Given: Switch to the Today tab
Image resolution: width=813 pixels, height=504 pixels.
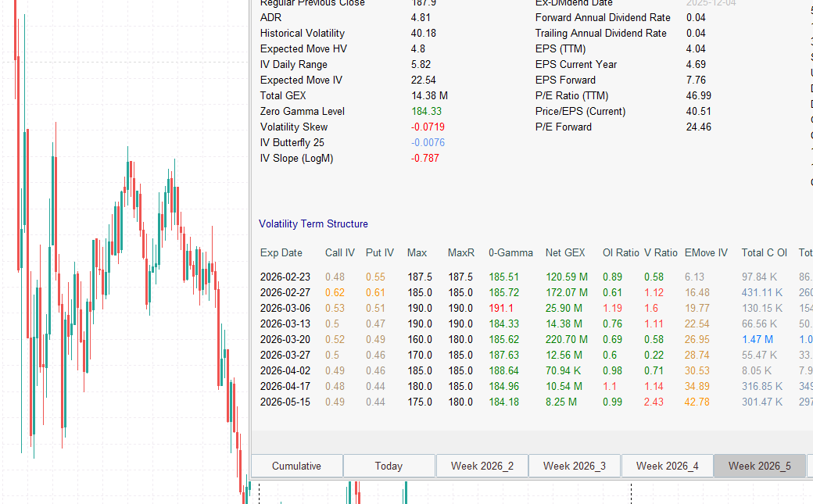Looking at the screenshot, I should 389,466.
